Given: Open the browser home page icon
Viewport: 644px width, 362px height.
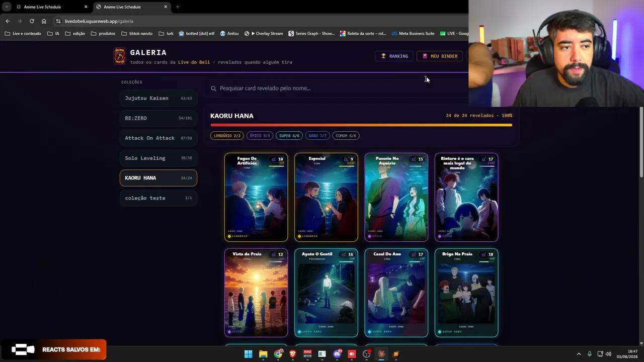Looking at the screenshot, I should click(44, 21).
